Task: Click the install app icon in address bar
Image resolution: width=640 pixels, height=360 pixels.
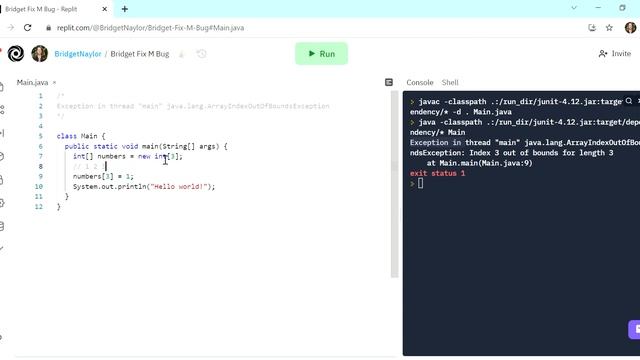Action: point(592,28)
